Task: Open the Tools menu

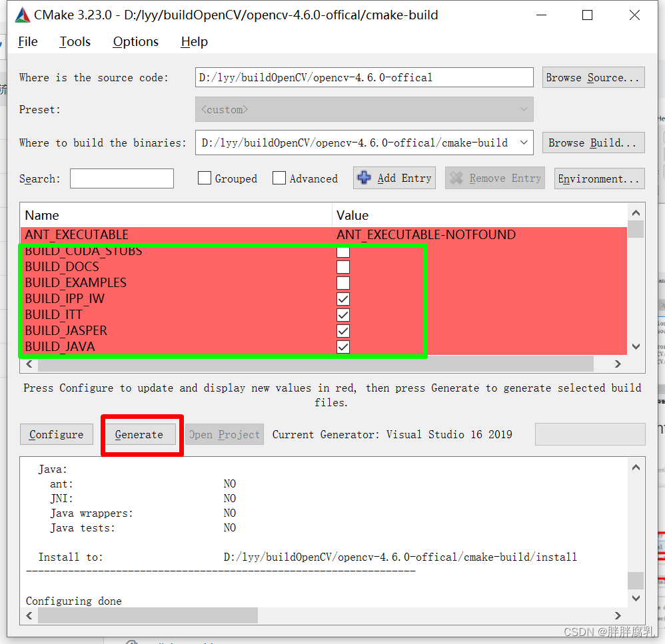Action: 75,41
